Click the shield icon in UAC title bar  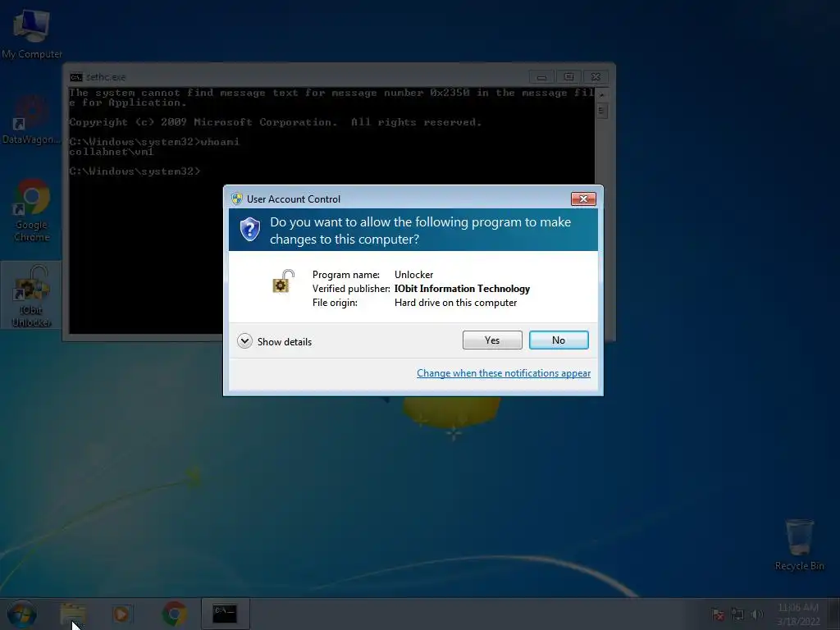pos(237,199)
